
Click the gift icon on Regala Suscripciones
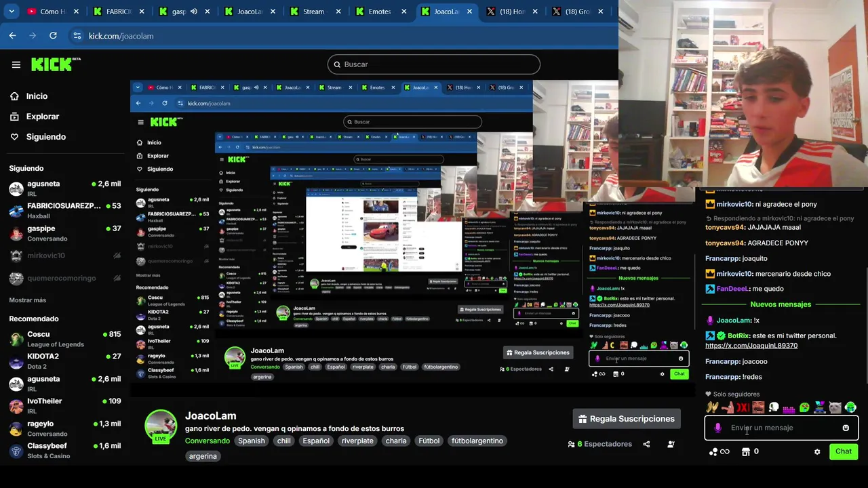583,419
